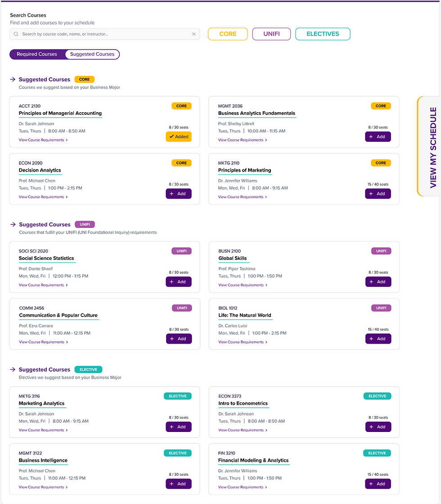Click the plus icon on FIN 3210 Add button
The width and height of the screenshot is (441, 504).
click(x=372, y=483)
